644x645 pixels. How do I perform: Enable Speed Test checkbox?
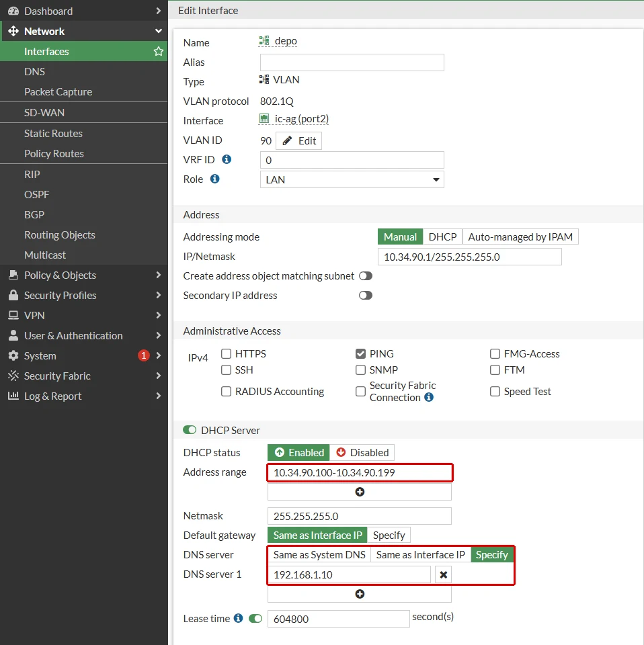tap(495, 391)
